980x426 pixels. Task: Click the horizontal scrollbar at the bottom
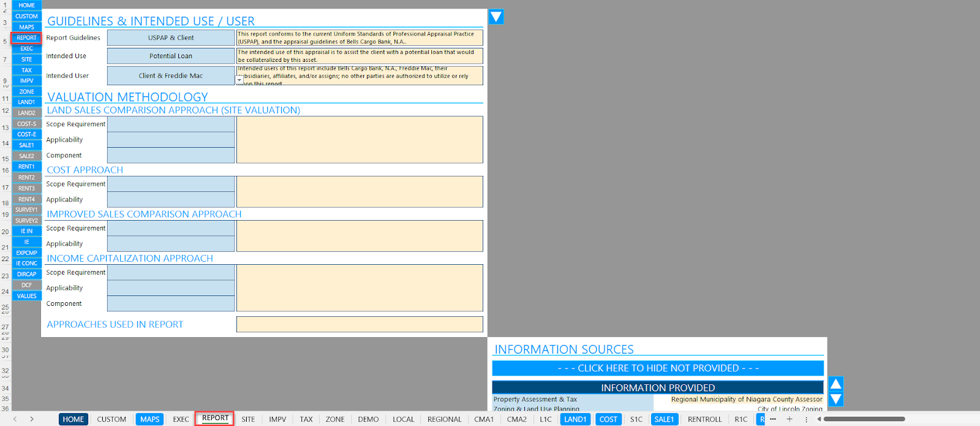click(x=864, y=419)
